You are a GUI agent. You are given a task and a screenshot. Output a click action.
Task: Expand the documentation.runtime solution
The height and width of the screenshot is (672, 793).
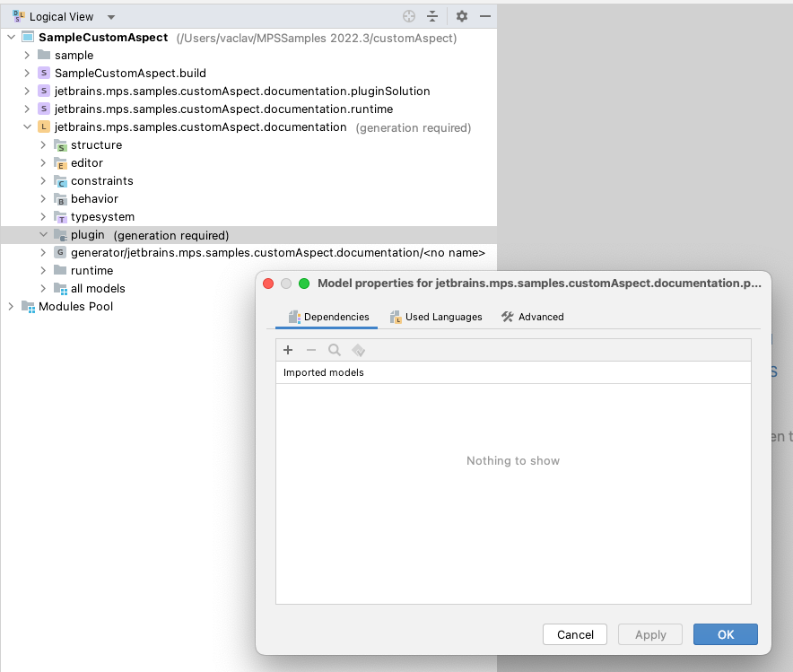click(x=27, y=109)
